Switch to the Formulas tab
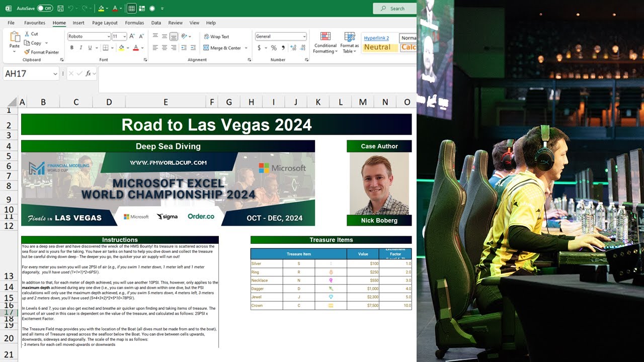 [134, 23]
